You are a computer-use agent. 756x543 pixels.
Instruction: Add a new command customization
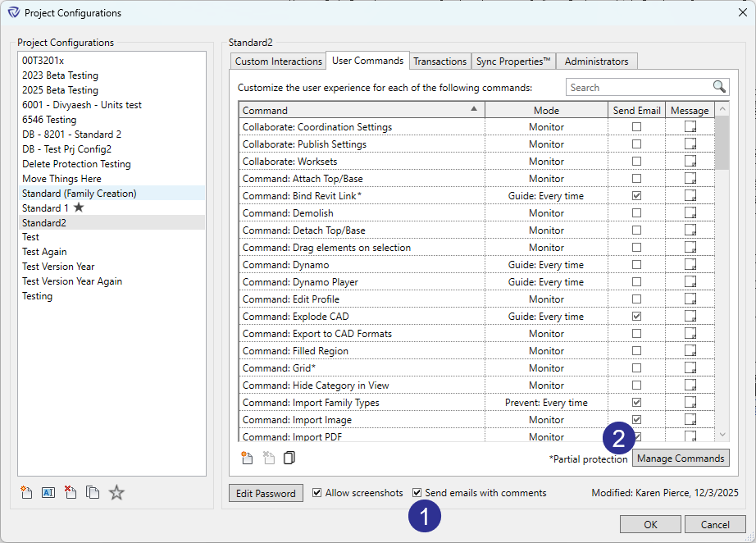click(x=247, y=459)
